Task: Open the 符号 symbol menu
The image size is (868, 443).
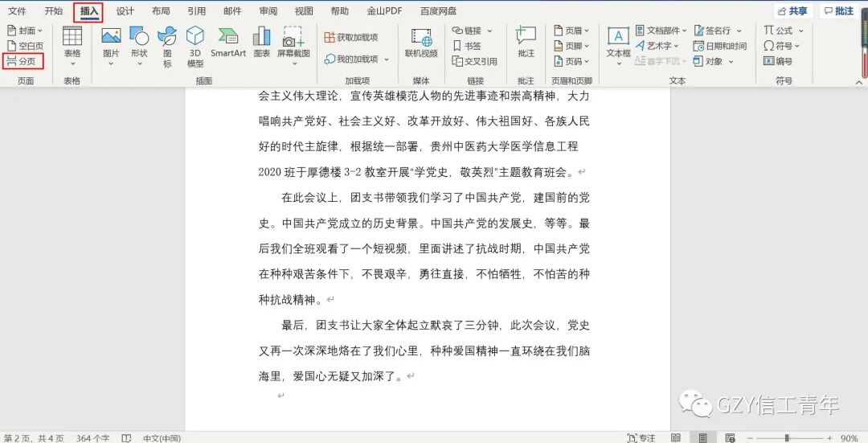Action: tap(781, 46)
